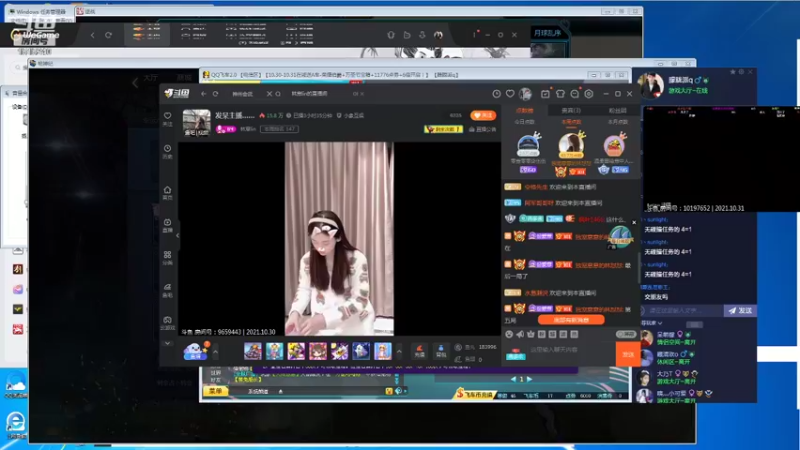Reload the Douyu page with refresh icon
This screenshot has width=800, height=450.
pyautogui.click(x=215, y=94)
